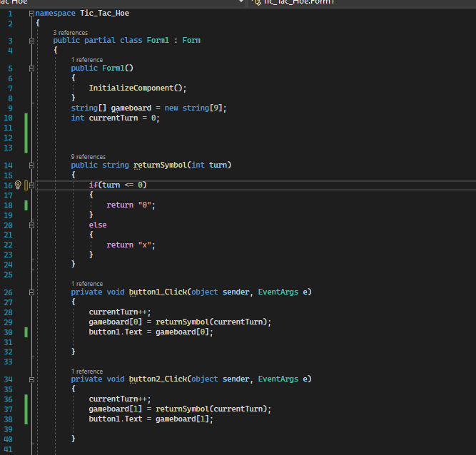Show the "9 references" above returnSymbol
This screenshot has height=455, width=476.
click(x=88, y=156)
